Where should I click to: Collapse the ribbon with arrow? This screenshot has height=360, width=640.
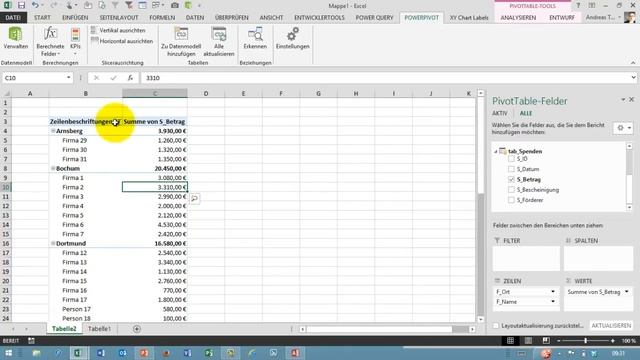pyautogui.click(x=633, y=63)
